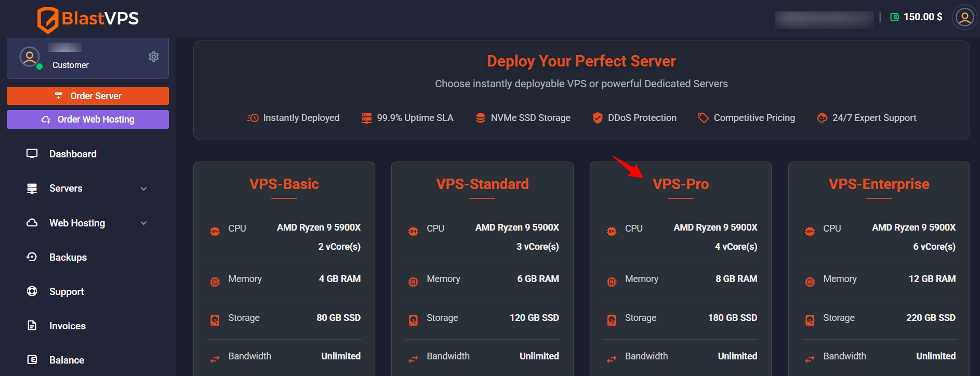
Task: Click the 120 GB SSD value
Action: [x=534, y=318]
